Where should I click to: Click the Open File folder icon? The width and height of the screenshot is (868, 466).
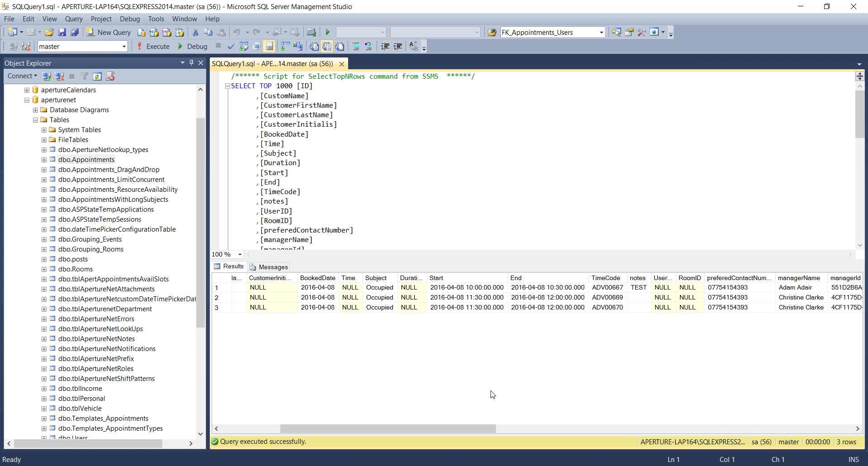(x=49, y=32)
